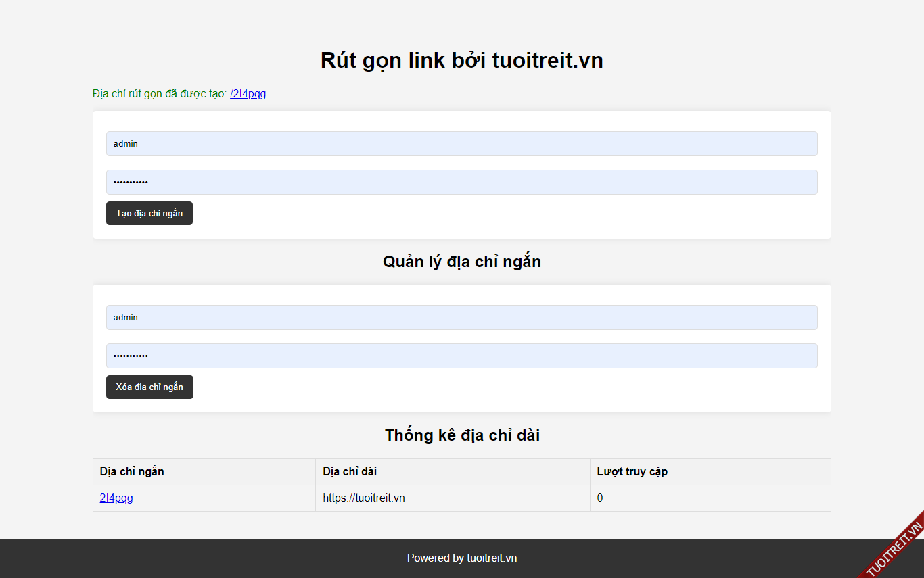
Task: Click the /2l4pqg link in success message
Action: (248, 93)
